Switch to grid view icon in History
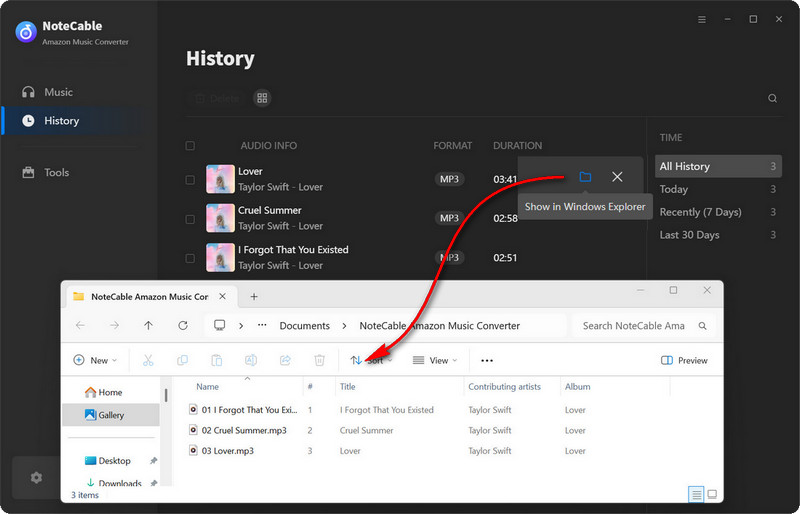This screenshot has height=514, width=800. tap(262, 98)
